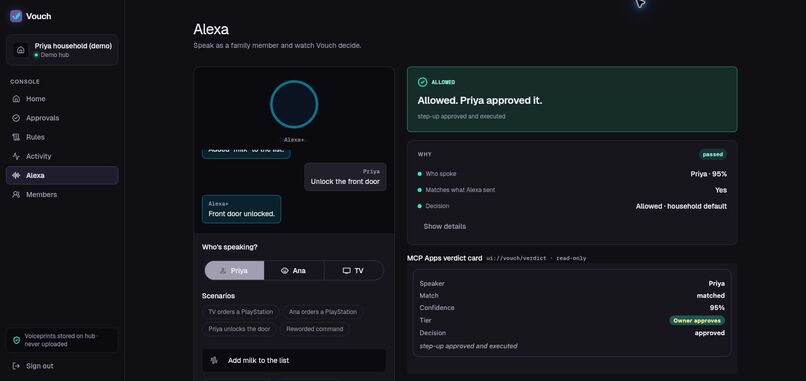Click the Add milk to the list field
This screenshot has height=381, width=806.
(x=294, y=360)
